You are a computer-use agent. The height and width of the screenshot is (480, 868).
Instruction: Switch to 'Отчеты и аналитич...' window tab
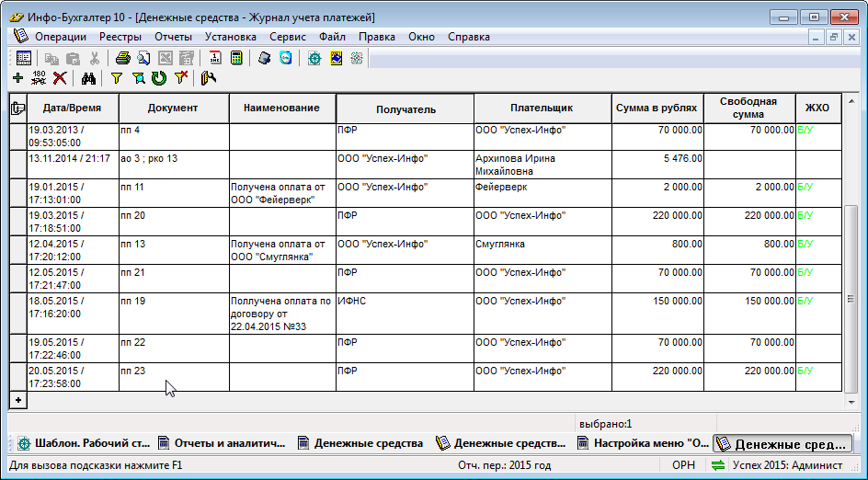(222, 443)
